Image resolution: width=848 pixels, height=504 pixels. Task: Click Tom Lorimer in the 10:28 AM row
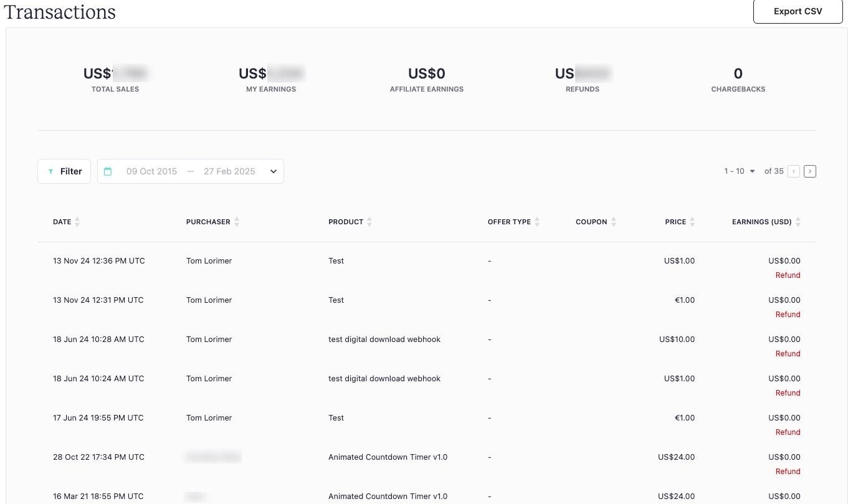click(x=209, y=340)
